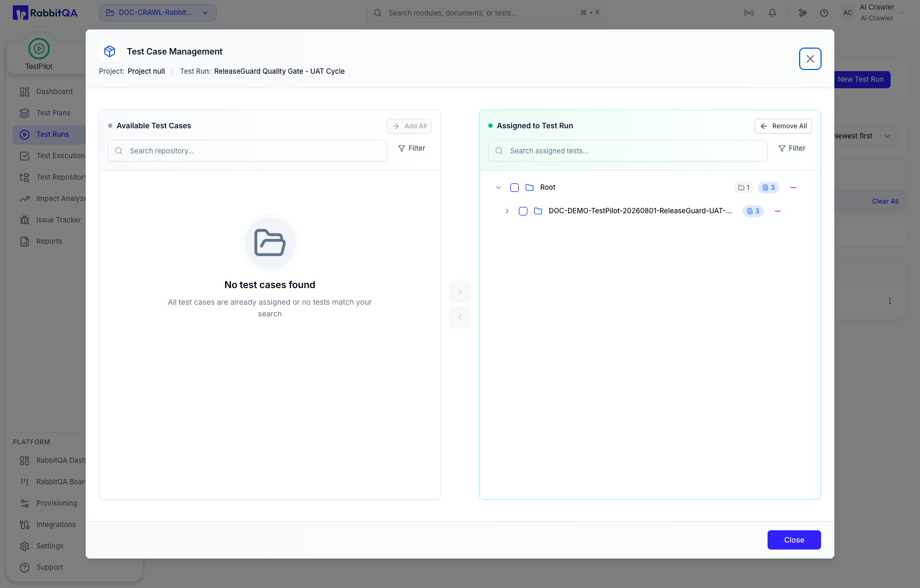Screen dimensions: 920x588
Task: Click the Root test count badge 3
Action: tap(769, 188)
